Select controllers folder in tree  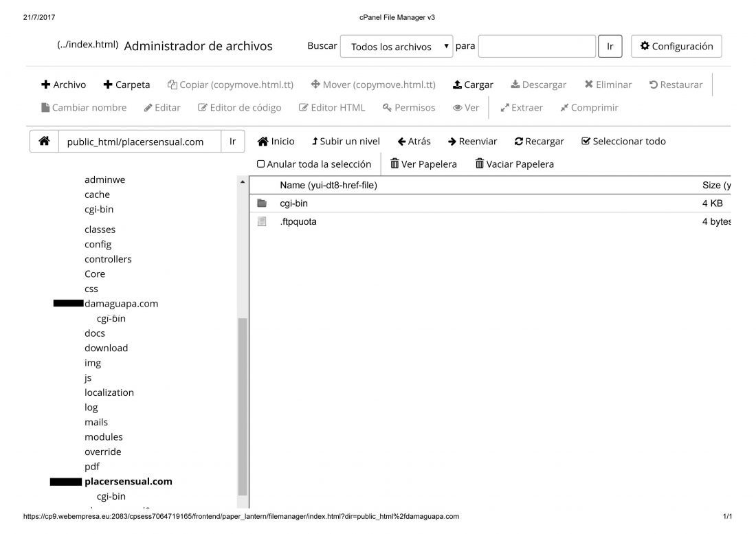pyautogui.click(x=108, y=259)
